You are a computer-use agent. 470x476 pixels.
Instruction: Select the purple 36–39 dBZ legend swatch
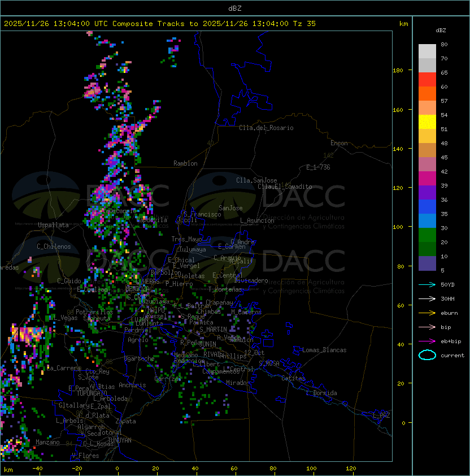tap(427, 193)
